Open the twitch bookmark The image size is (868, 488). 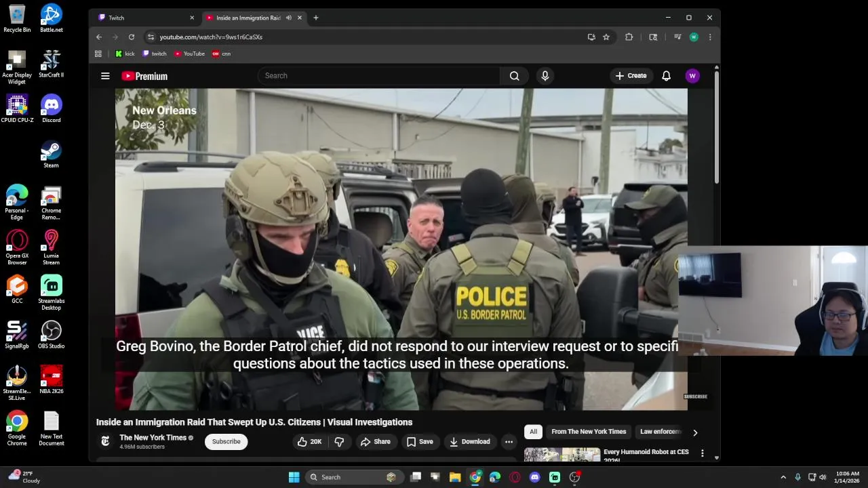(155, 54)
